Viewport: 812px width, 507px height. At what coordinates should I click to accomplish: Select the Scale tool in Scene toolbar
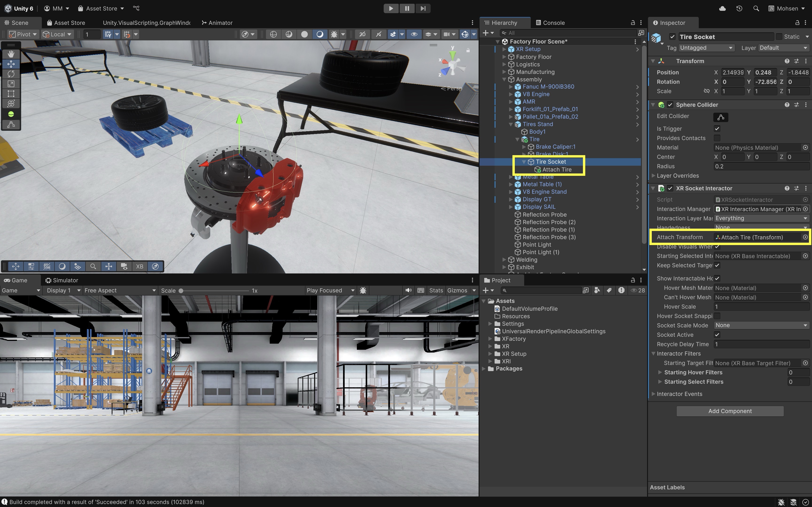click(x=11, y=84)
